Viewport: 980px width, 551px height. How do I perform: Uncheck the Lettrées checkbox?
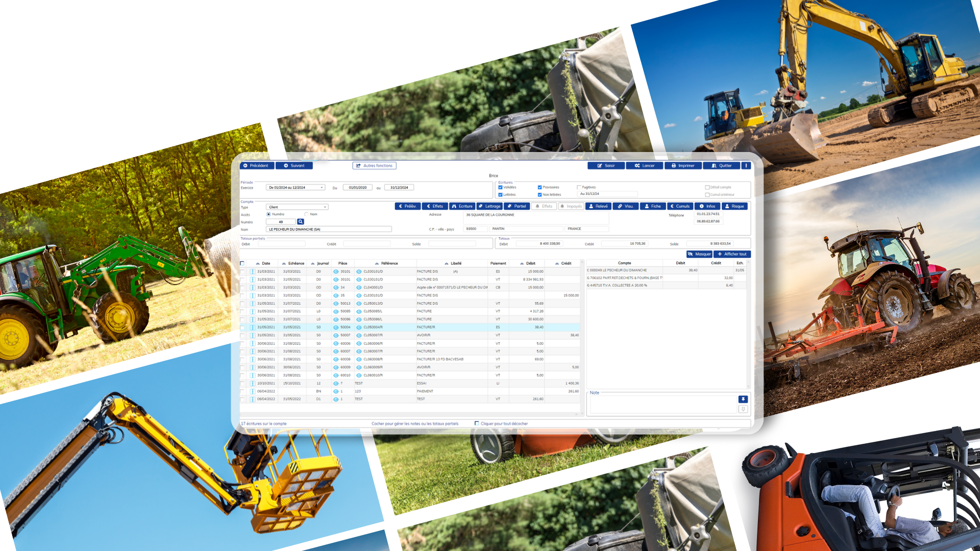pyautogui.click(x=500, y=194)
